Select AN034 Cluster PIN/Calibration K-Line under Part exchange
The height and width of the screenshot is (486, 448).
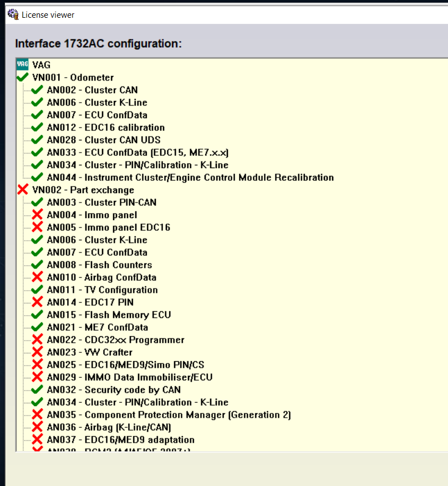(138, 402)
